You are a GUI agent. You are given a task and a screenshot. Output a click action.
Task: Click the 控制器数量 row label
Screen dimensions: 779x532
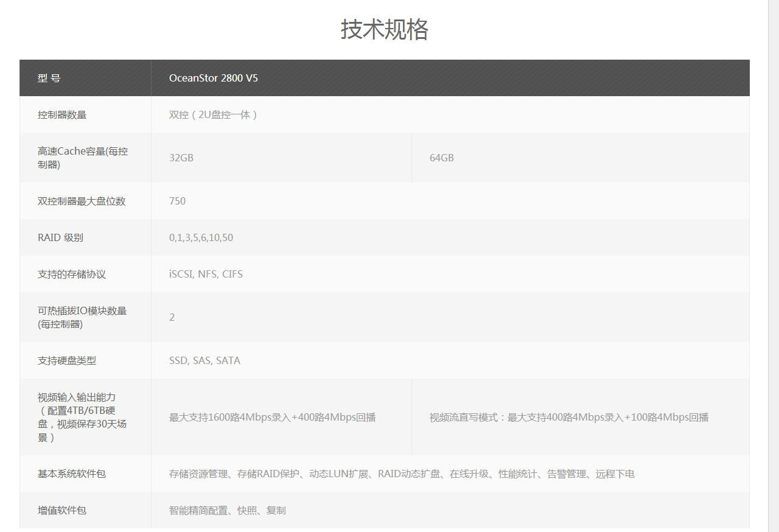62,114
